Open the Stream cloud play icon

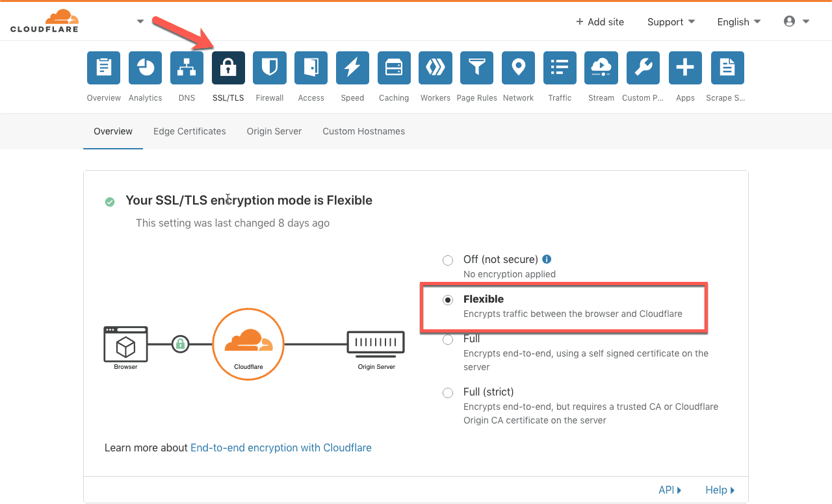(x=601, y=68)
